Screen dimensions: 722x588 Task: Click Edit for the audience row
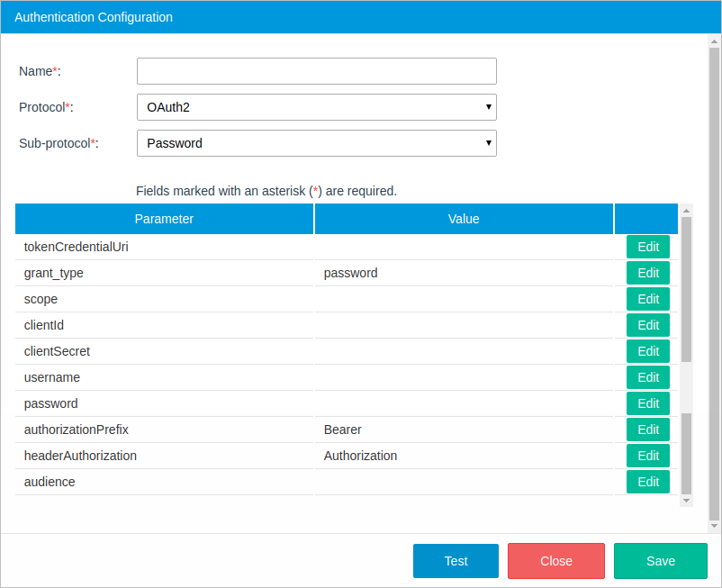coord(647,482)
